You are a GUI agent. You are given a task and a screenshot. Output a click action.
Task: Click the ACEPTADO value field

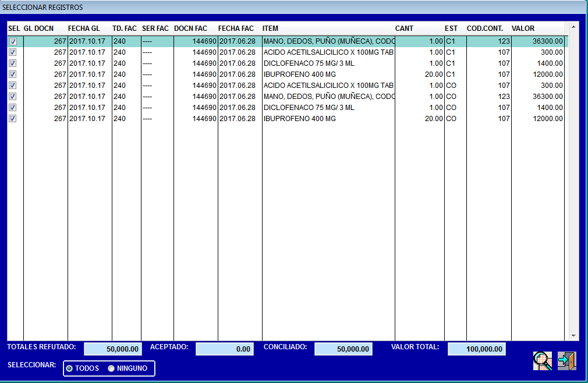(225, 349)
